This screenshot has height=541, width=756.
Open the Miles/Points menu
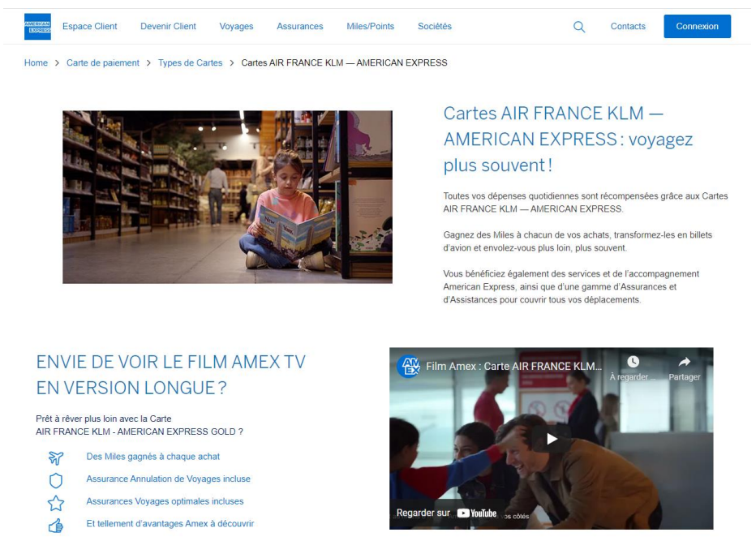coord(370,27)
